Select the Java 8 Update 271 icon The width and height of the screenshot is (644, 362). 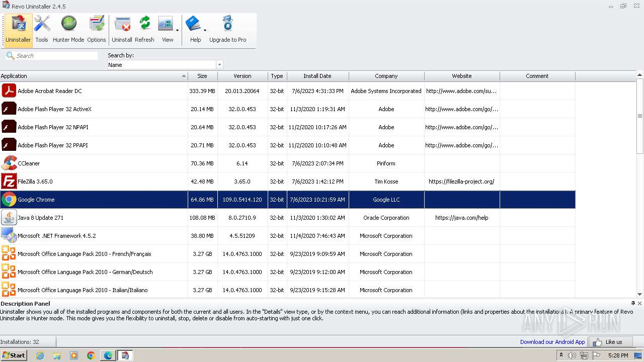(9, 218)
